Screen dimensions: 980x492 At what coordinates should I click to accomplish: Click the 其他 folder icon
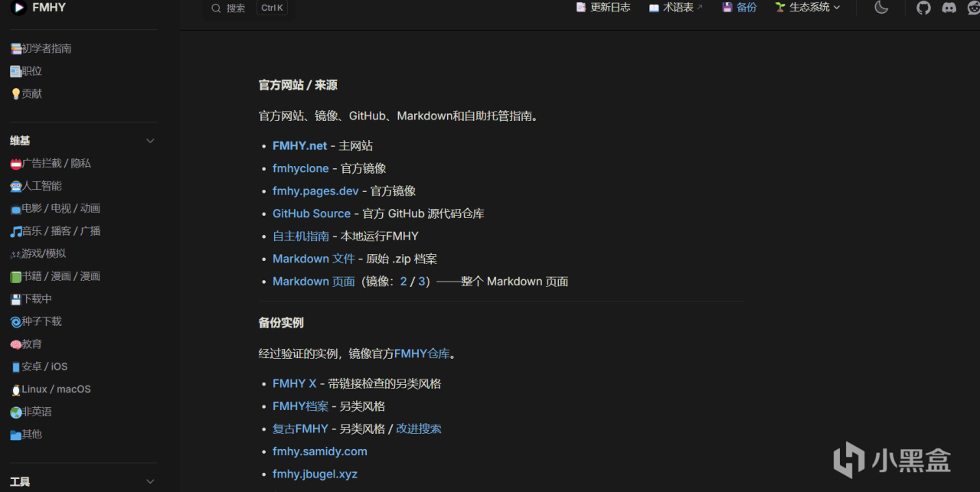click(x=15, y=435)
